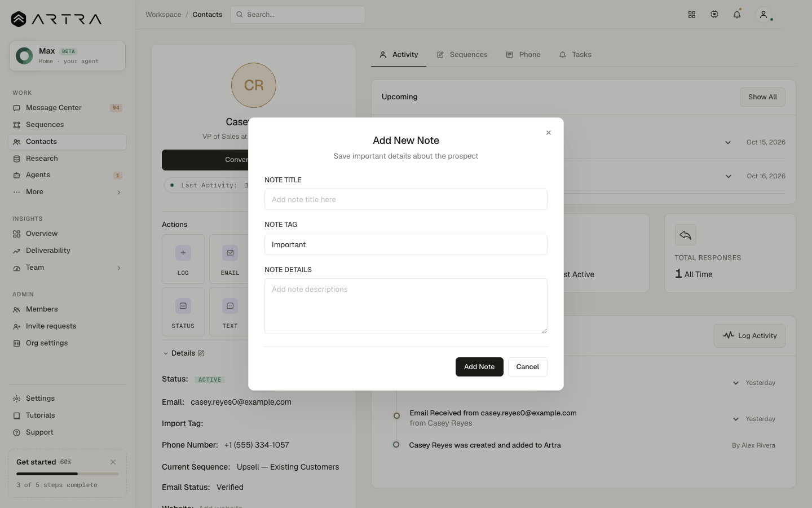Click the edit pencil next to Details
Screen dimensions: 812x508
coord(201,353)
